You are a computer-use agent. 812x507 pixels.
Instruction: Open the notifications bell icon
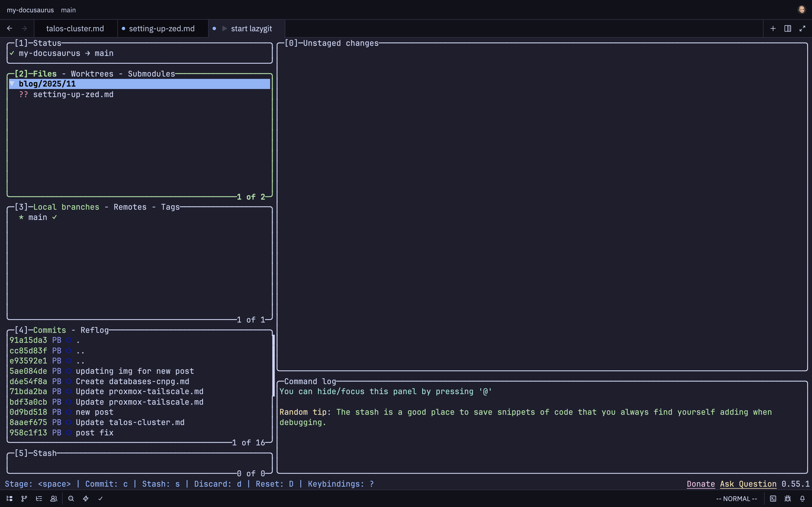[802, 499]
